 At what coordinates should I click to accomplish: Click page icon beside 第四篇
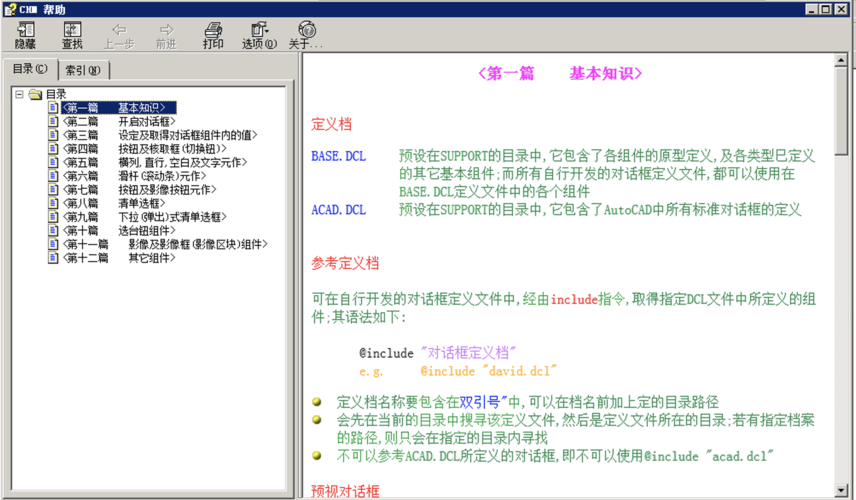coord(53,148)
